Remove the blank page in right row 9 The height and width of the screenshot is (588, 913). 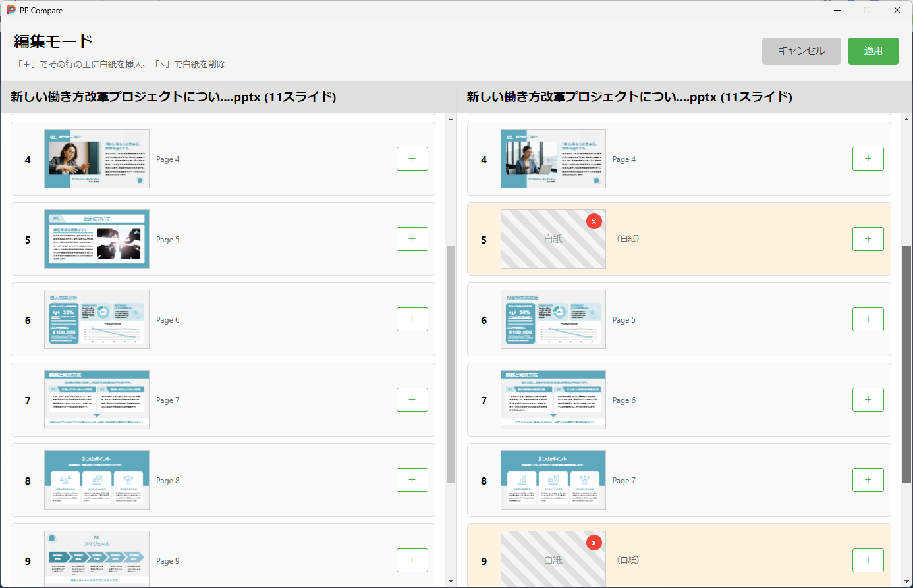(594, 543)
